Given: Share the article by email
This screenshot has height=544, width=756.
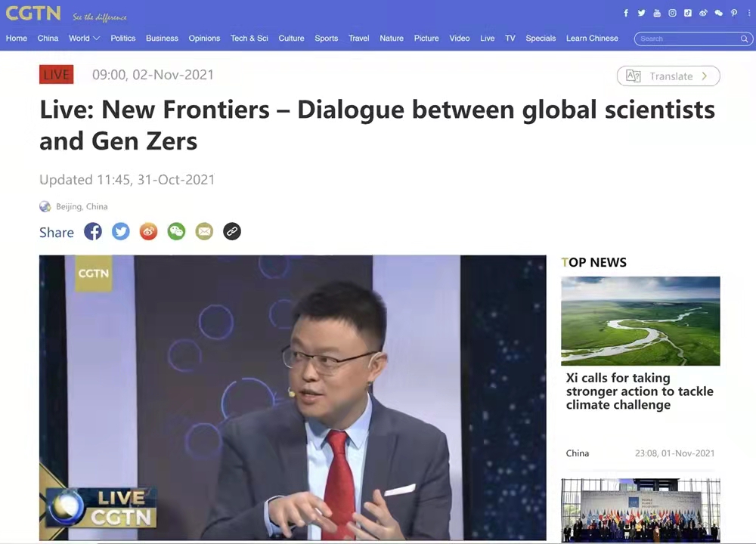Looking at the screenshot, I should 204,231.
